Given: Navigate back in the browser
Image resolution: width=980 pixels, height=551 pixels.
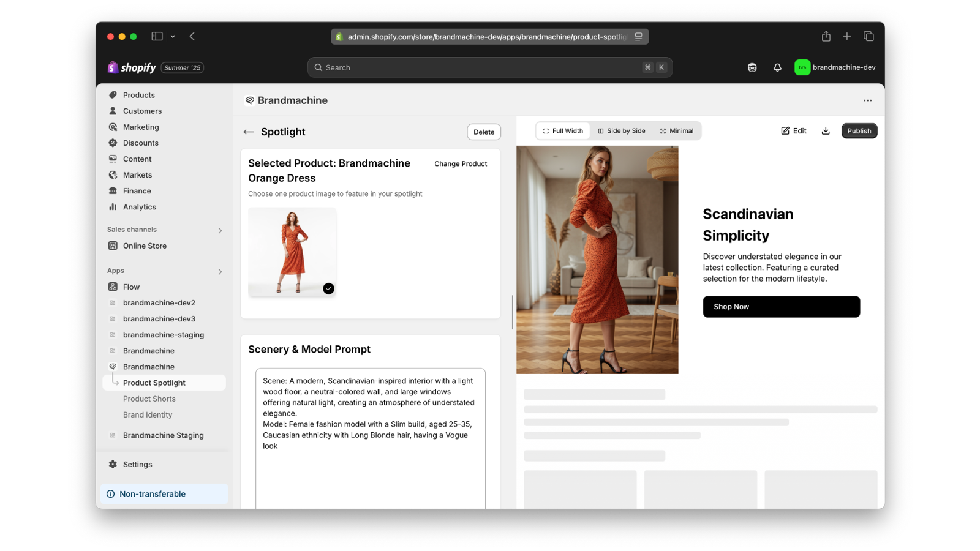Looking at the screenshot, I should pyautogui.click(x=192, y=36).
